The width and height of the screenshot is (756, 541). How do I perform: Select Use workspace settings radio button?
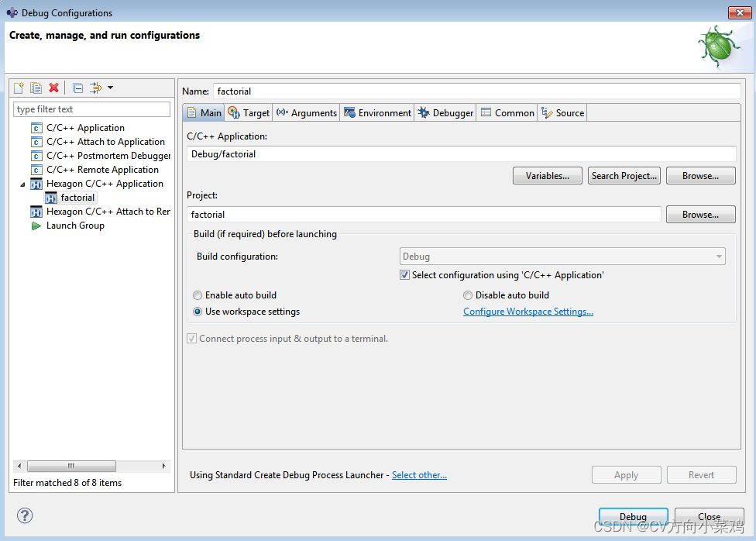[x=198, y=312]
